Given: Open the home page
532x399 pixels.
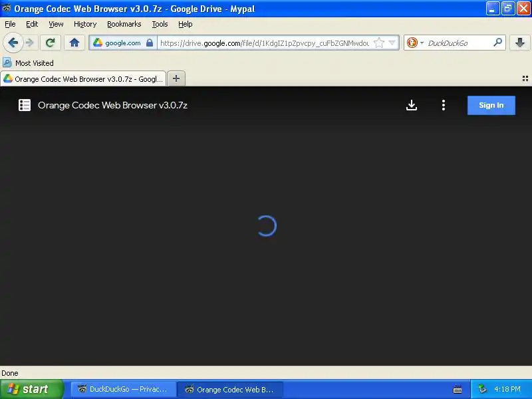Looking at the screenshot, I should (x=74, y=43).
